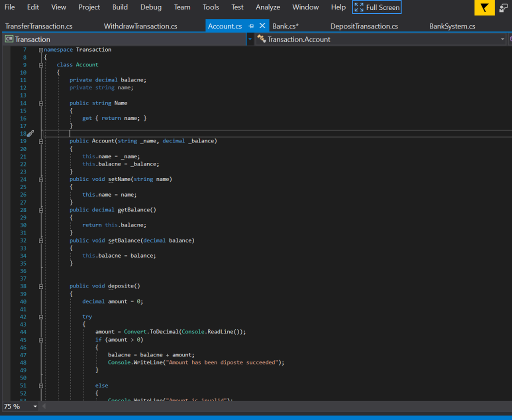The width and height of the screenshot is (512, 420).
Task: Click the send feedback icon
Action: [x=503, y=7]
